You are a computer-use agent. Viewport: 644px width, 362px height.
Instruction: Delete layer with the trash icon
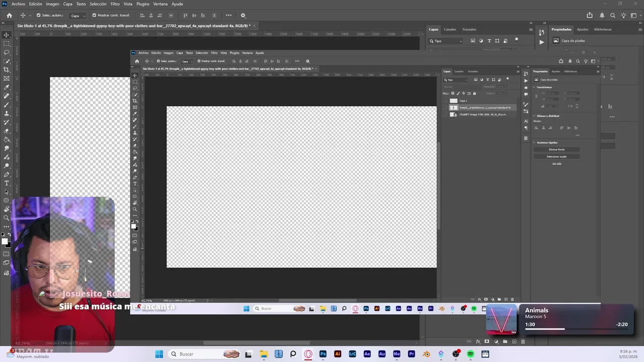click(523, 342)
